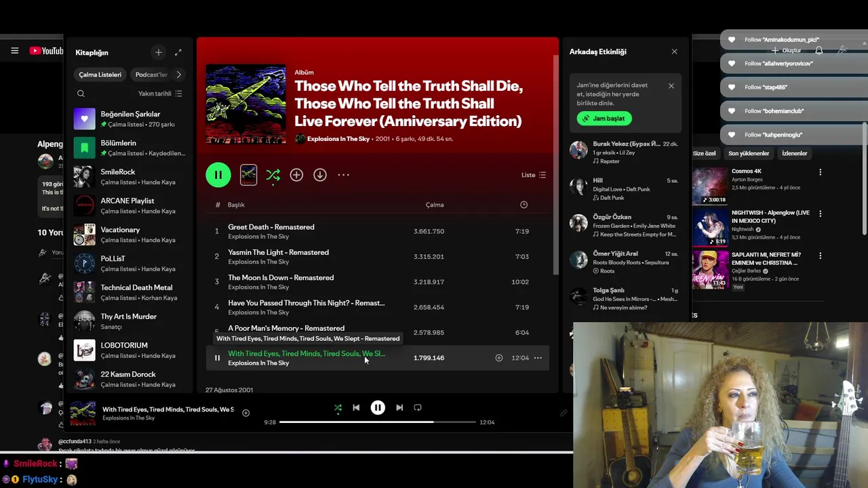This screenshot has height=488, width=868.
Task: Play Greet Death - Remastered track
Action: [x=377, y=231]
